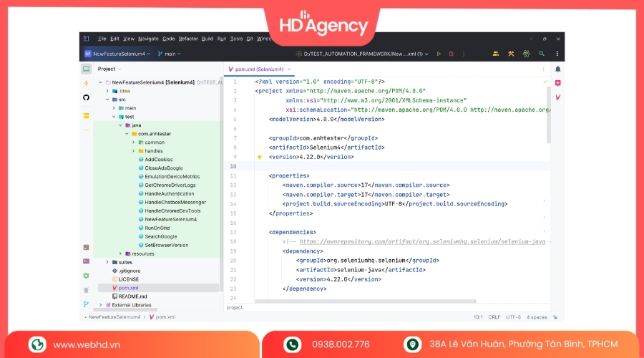Screen dimensions: 644x358
Task: Open the Refactor menu
Action: click(x=188, y=39)
